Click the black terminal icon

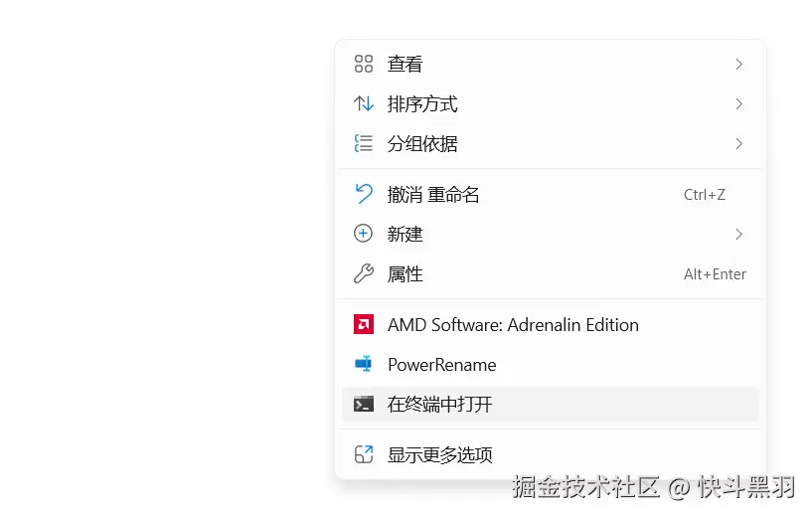pos(364,405)
